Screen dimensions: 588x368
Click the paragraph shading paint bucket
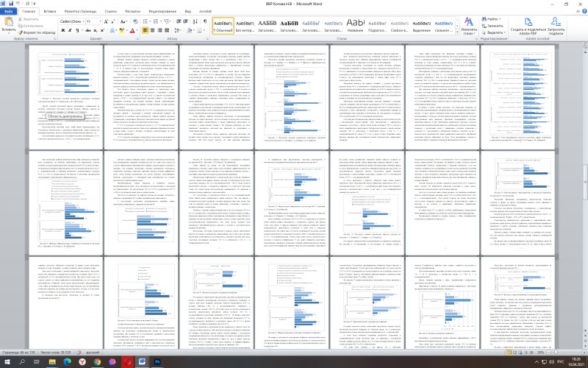[190, 30]
